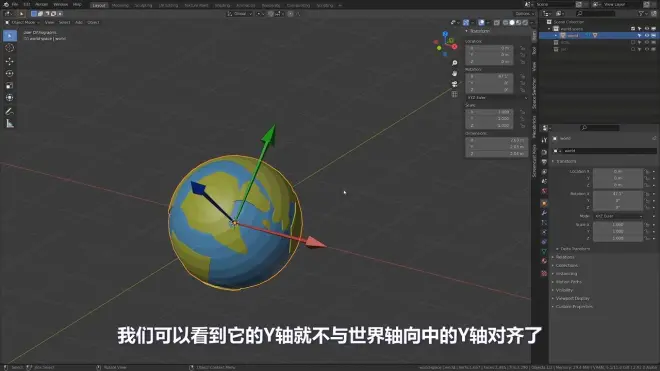The image size is (660, 371).
Task: Open the XYZ Euler dropdown in the sidebar
Action: (496, 98)
